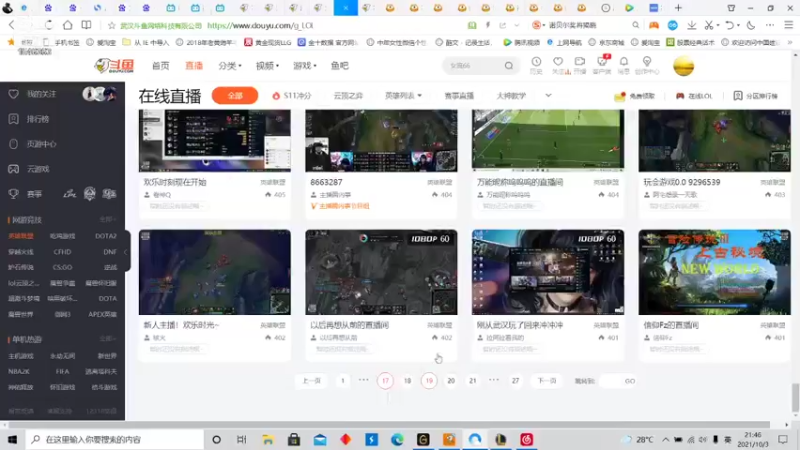Viewport: 800px width, 450px height.
Task: Expand more filter tags chevron
Action: tap(548, 95)
